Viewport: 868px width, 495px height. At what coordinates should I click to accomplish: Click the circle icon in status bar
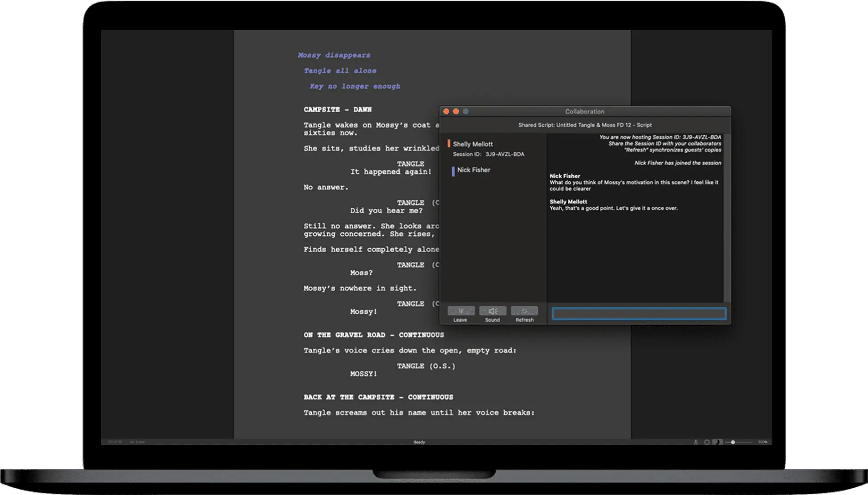[x=707, y=442]
